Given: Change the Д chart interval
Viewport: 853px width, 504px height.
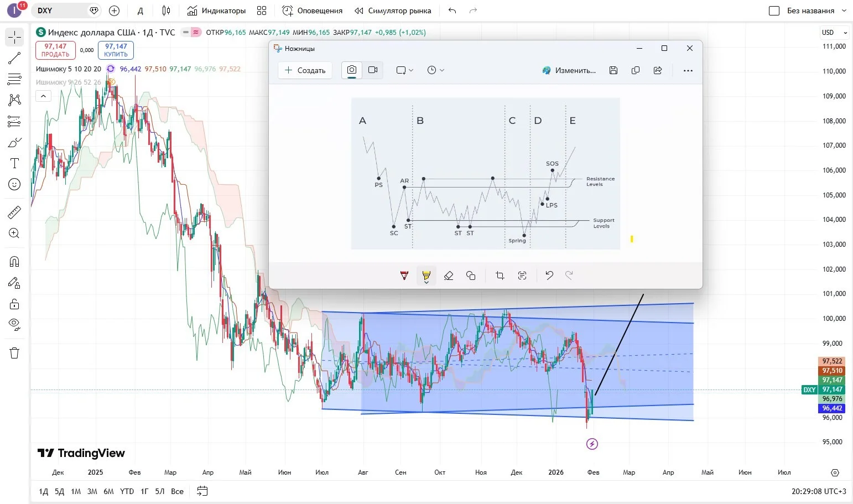Looking at the screenshot, I should tap(141, 11).
